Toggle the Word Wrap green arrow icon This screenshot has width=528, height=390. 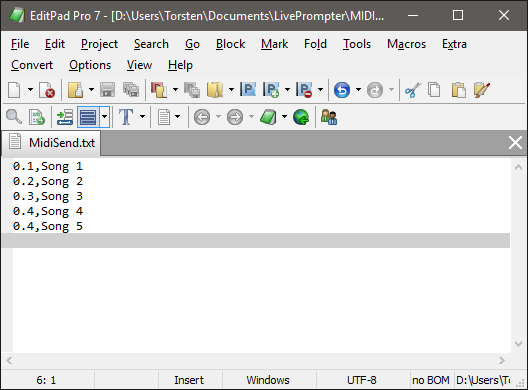tap(65, 117)
